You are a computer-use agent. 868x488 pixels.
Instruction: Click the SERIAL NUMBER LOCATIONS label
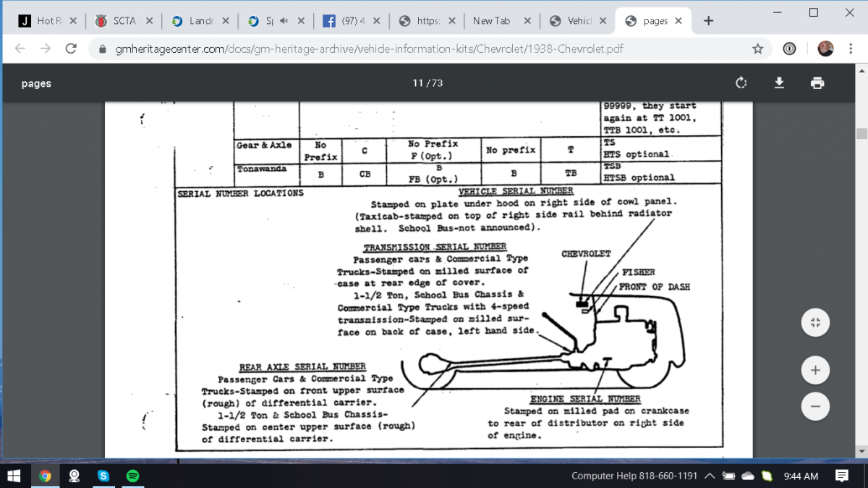pos(240,193)
